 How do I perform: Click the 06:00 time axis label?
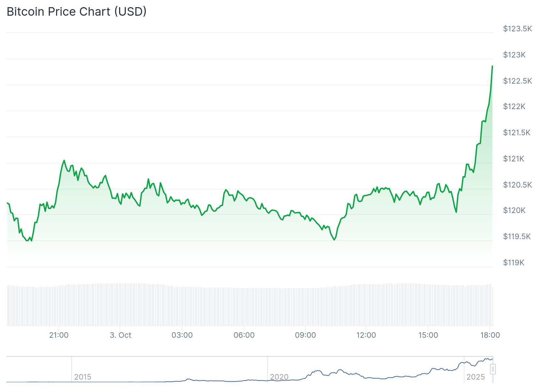coord(244,335)
